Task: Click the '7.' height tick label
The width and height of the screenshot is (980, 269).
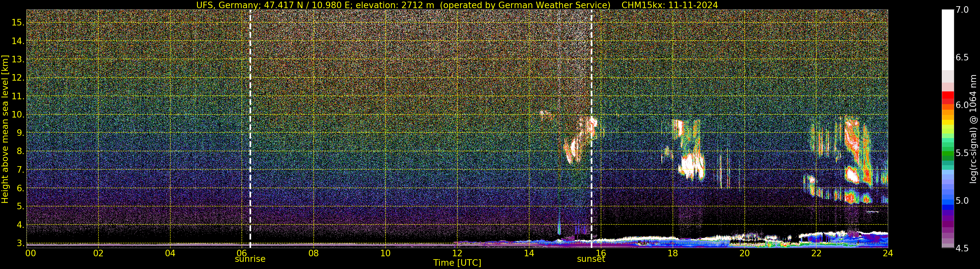Action: tap(20, 170)
